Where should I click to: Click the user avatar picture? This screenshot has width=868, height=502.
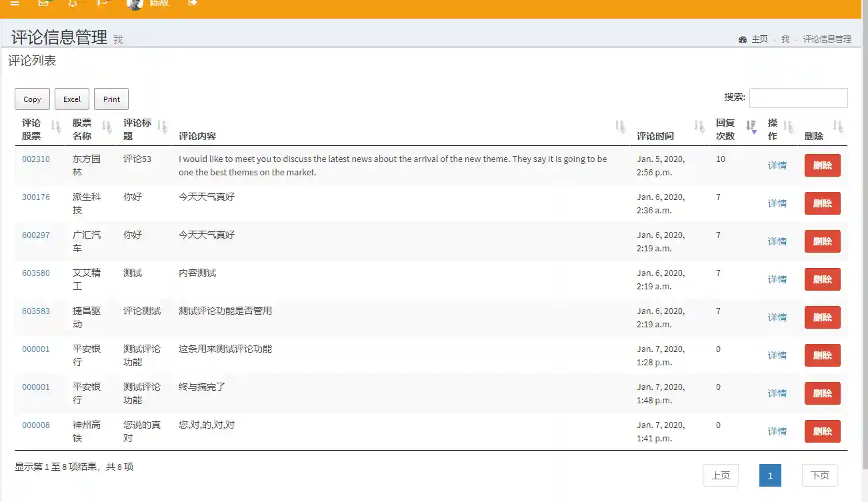pos(135,4)
